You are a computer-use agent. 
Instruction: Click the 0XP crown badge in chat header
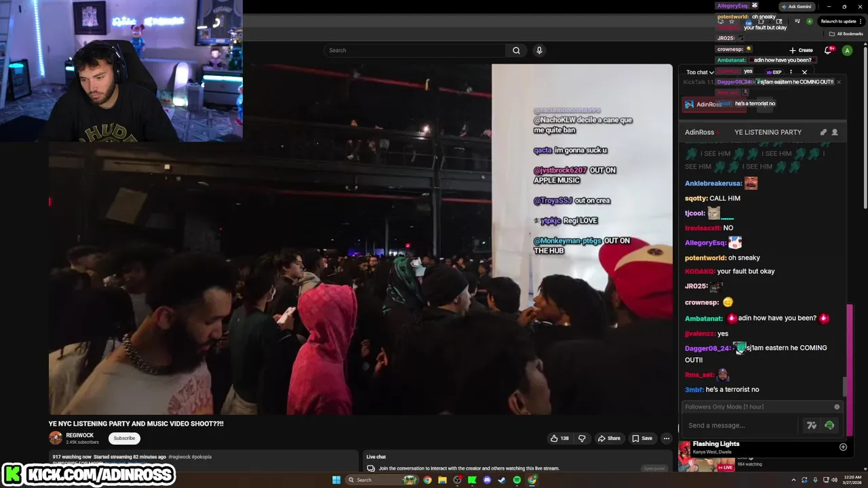(x=774, y=72)
